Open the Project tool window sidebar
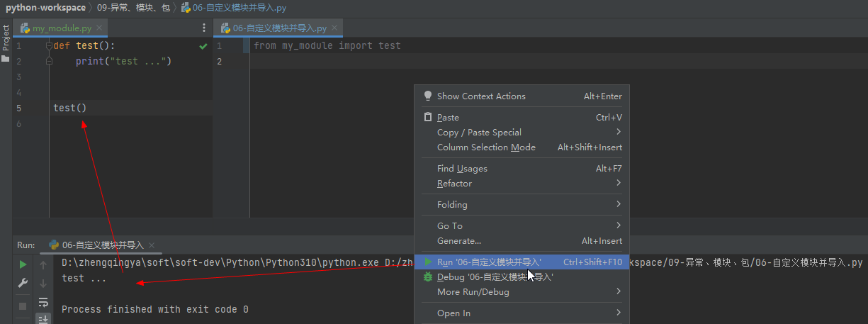This screenshot has height=324, width=868. point(6,39)
